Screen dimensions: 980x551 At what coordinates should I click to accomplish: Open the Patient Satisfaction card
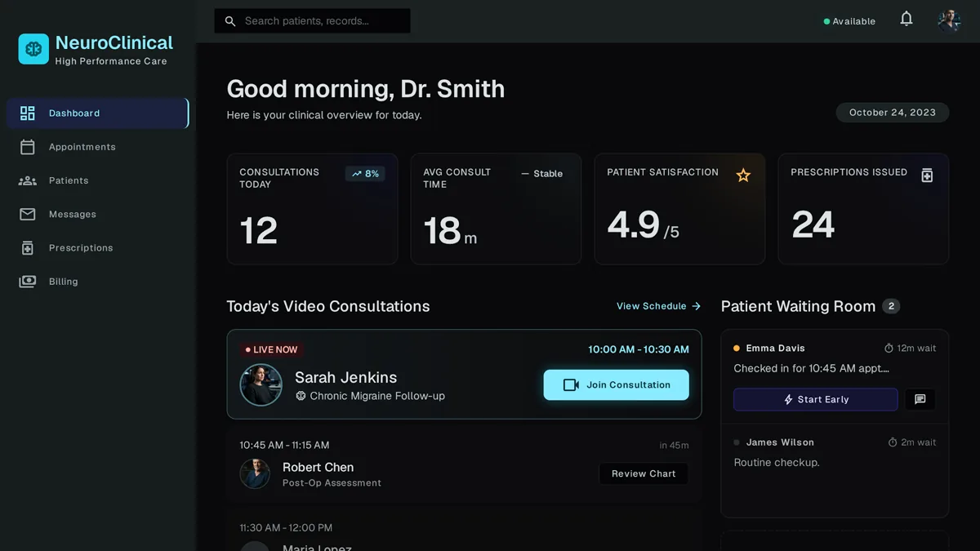coord(679,209)
